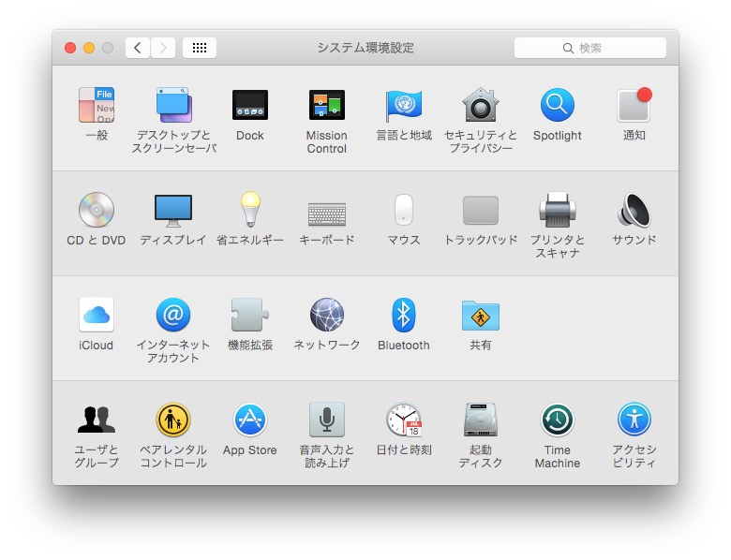The image size is (731, 560).
Task: Open App Store preferences
Action: (x=250, y=420)
